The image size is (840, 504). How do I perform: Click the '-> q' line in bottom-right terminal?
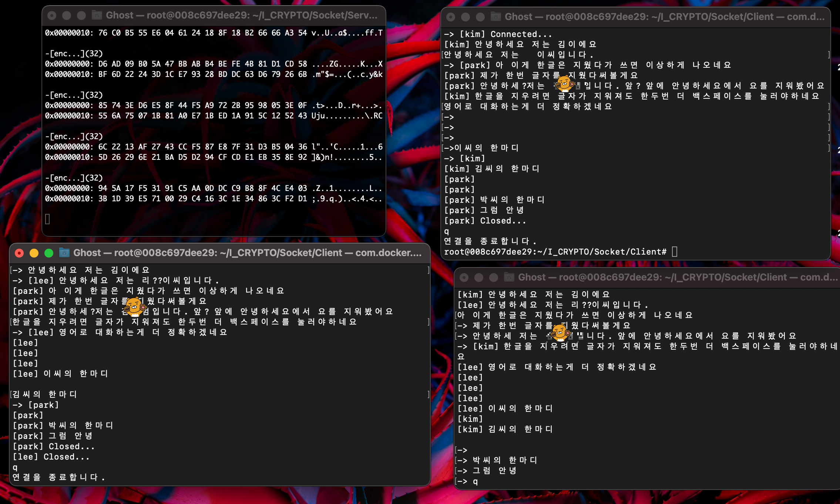click(468, 481)
